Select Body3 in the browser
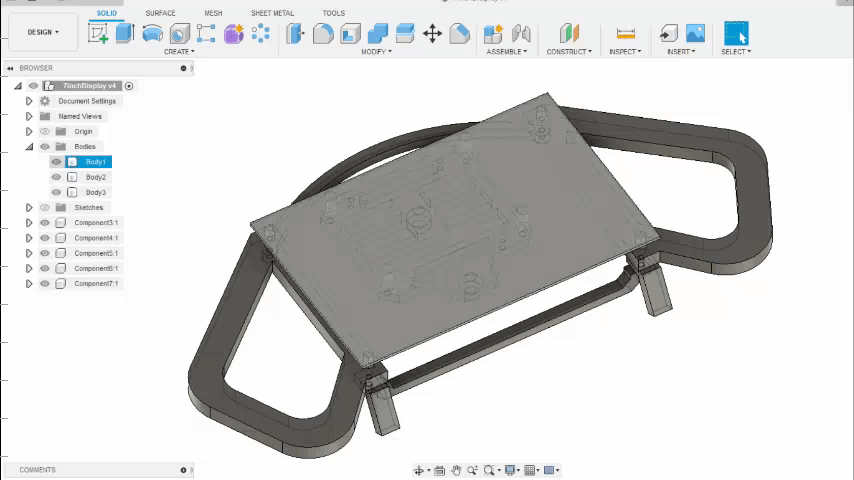Viewport: 854px width, 480px height. (x=95, y=192)
